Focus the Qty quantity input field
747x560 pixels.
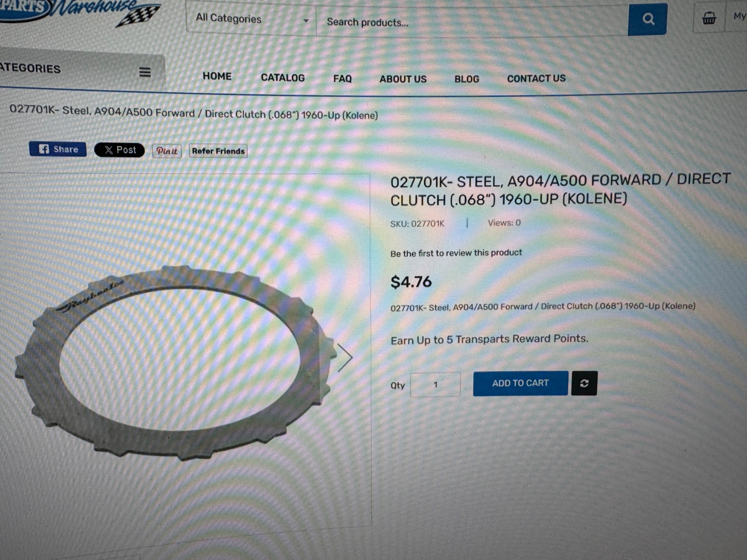pos(435,384)
